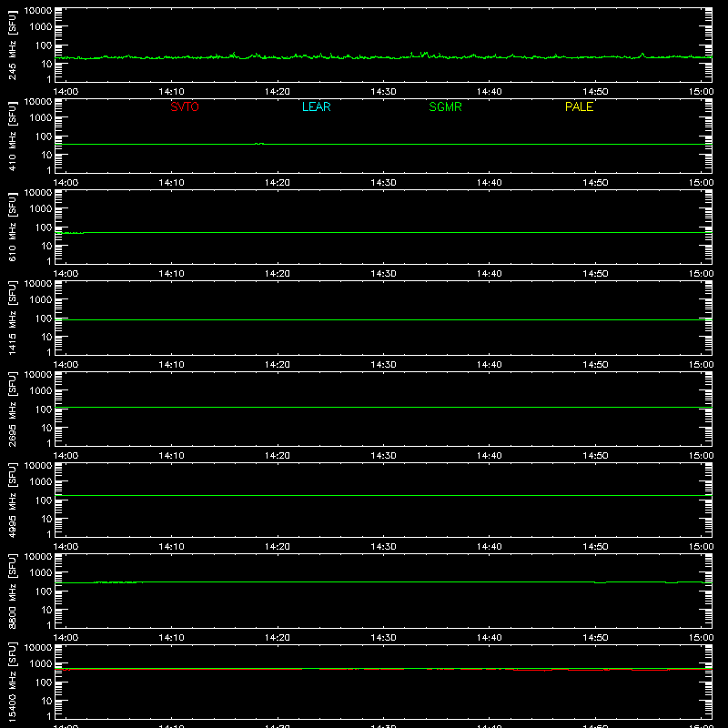
Task: Select the 245 MHz [SFU] axis title
Action: [12, 45]
